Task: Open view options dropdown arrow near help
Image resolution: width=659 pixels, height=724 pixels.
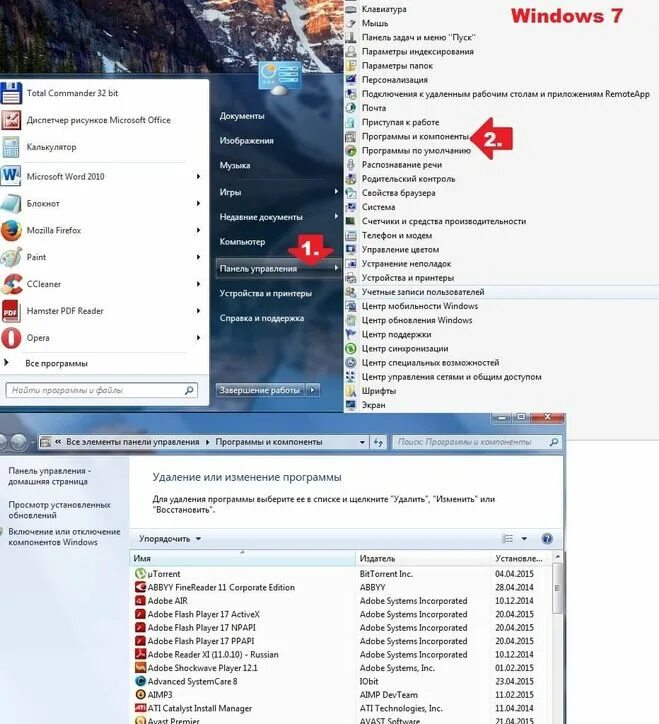Action: point(524,539)
